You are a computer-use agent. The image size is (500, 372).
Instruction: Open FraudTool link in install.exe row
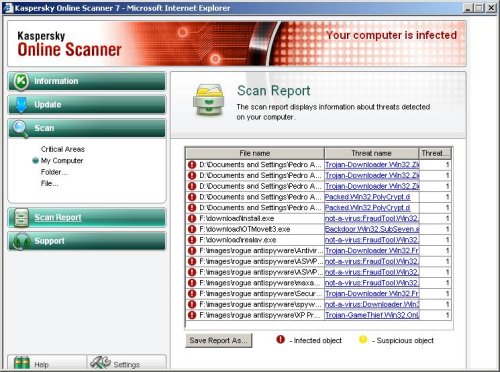tap(372, 219)
